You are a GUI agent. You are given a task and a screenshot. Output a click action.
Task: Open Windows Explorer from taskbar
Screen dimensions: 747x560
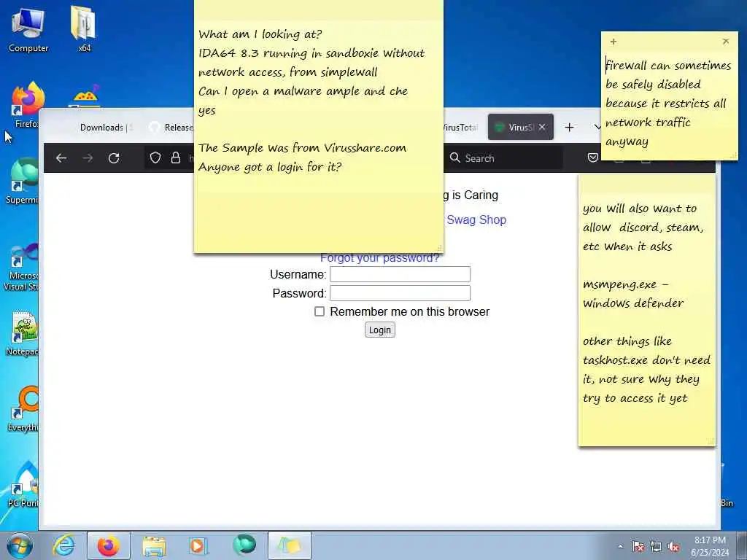point(154,545)
